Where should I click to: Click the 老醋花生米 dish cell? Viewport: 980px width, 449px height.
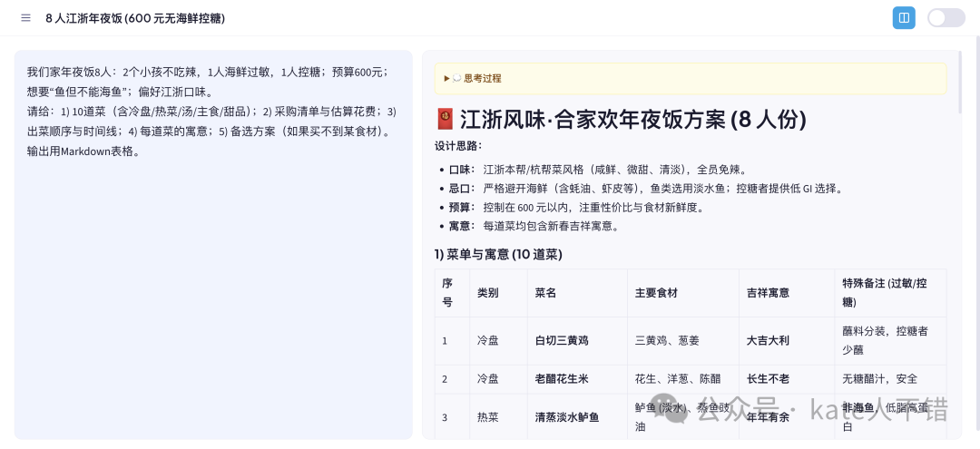tap(577, 379)
